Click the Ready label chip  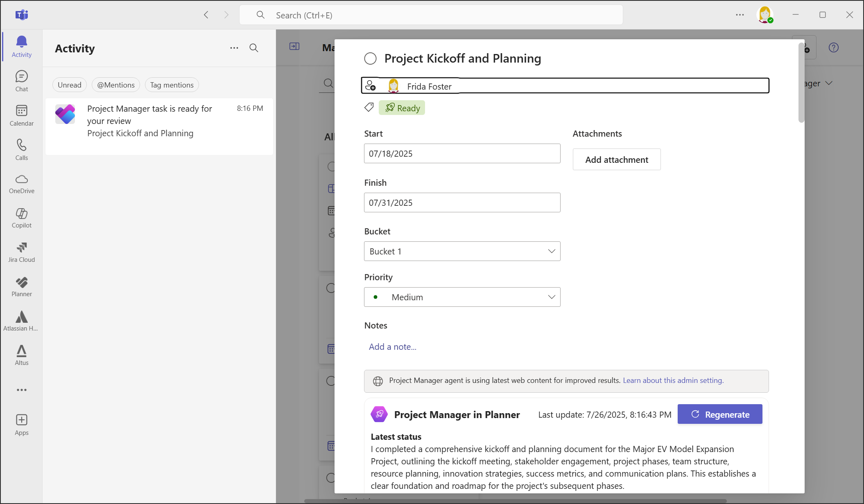402,108
